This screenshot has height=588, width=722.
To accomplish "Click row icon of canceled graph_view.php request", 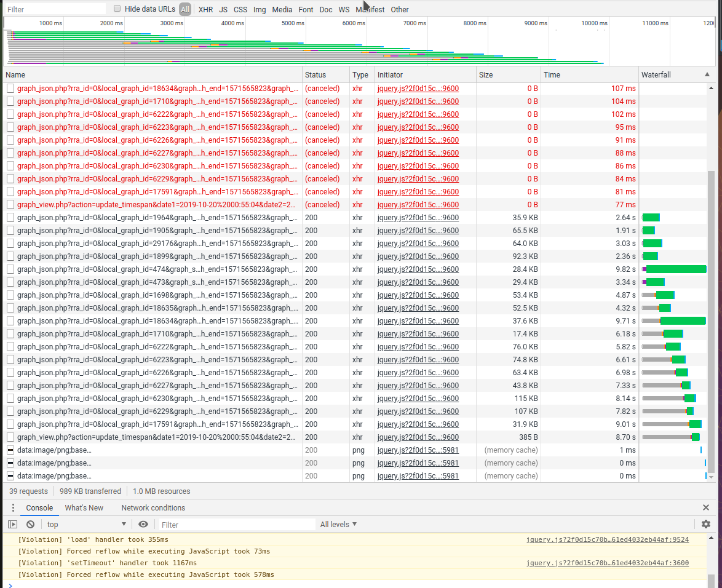I will pyautogui.click(x=10, y=204).
